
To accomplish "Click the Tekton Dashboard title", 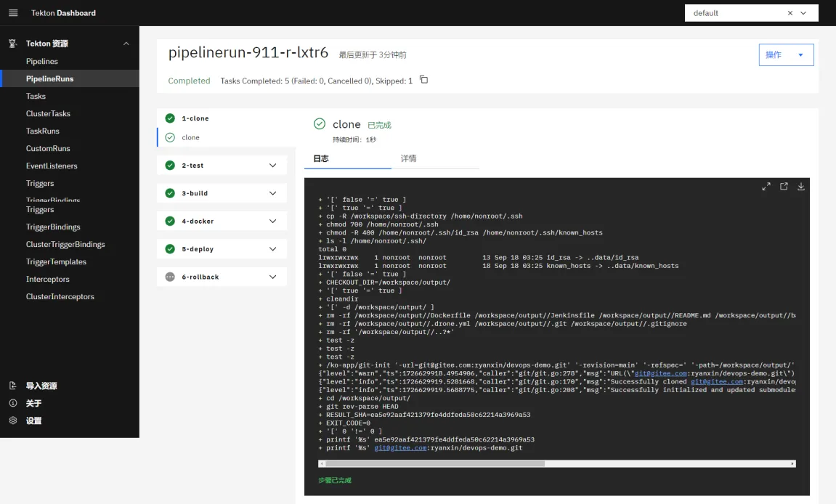I will coord(63,13).
